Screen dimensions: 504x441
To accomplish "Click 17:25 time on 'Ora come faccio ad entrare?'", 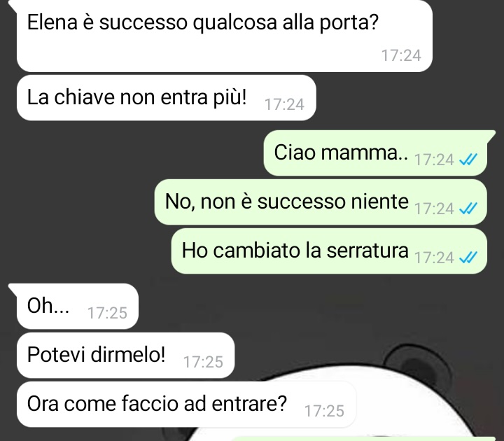I will pyautogui.click(x=324, y=411).
